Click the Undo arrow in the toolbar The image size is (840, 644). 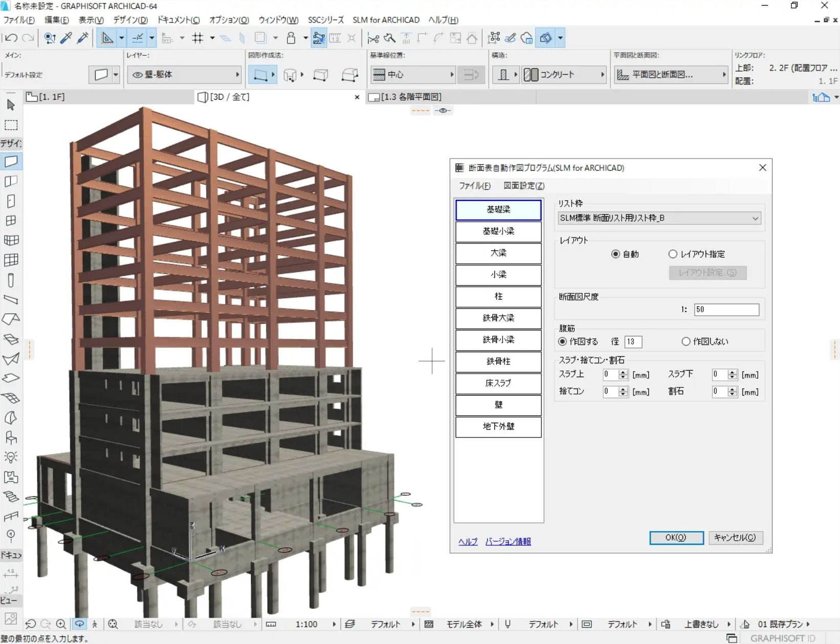[11, 38]
